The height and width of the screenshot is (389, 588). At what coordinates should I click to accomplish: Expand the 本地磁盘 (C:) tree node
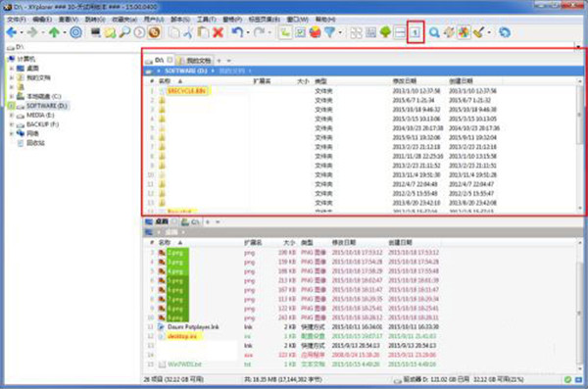12,96
